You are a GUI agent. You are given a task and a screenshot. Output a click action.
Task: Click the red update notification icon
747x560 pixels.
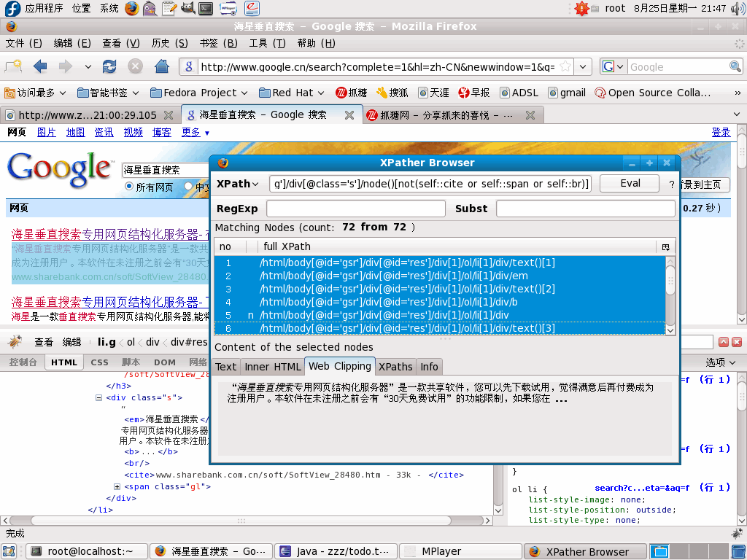(581, 8)
